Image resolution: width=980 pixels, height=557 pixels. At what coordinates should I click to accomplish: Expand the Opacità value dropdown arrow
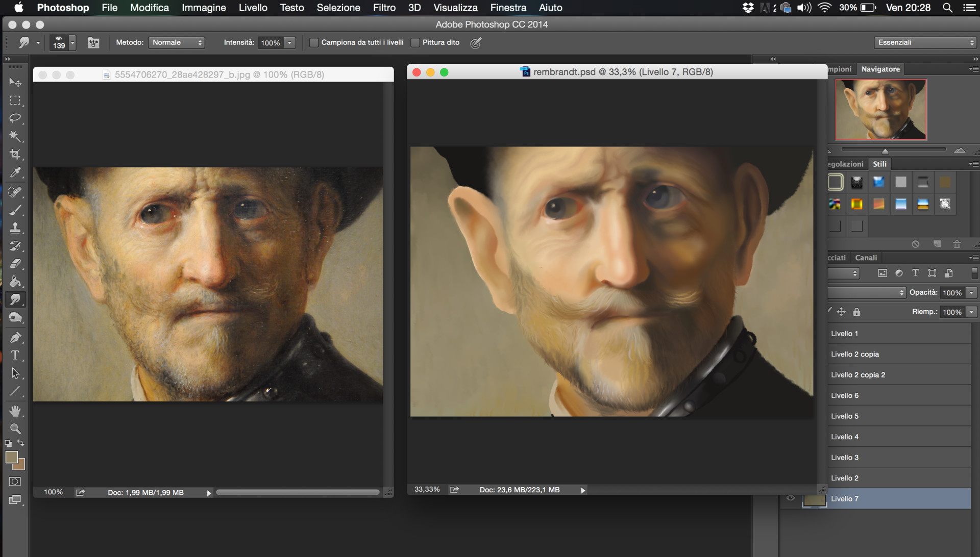tap(972, 293)
